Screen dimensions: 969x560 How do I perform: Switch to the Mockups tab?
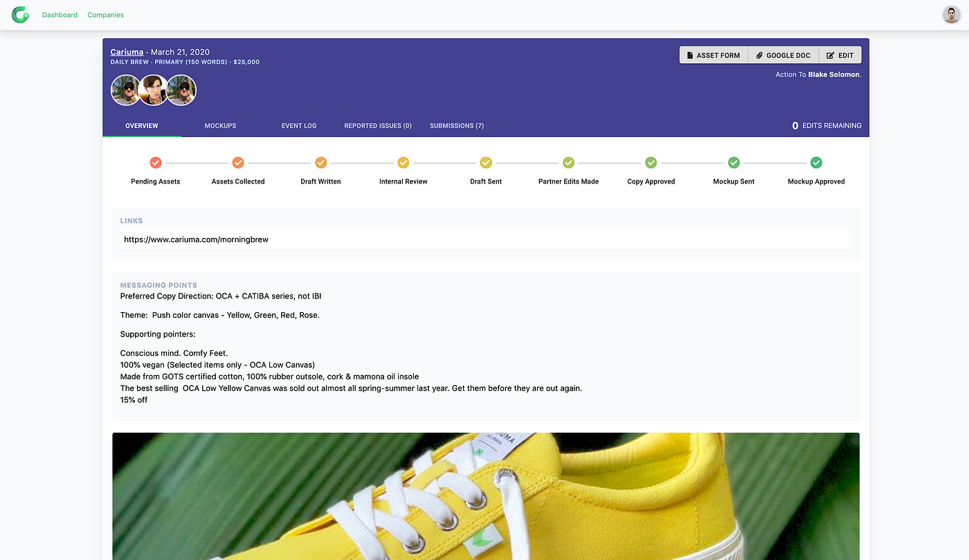pos(220,125)
